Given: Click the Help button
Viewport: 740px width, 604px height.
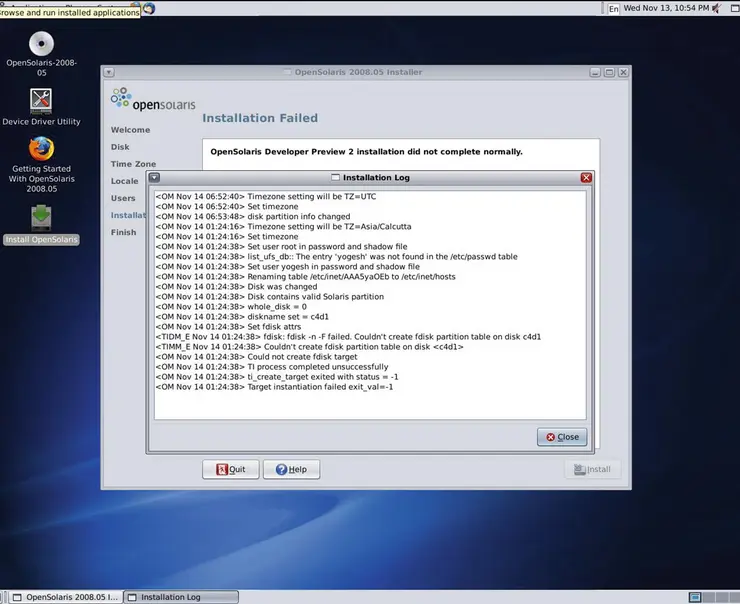Looking at the screenshot, I should (x=291, y=469).
